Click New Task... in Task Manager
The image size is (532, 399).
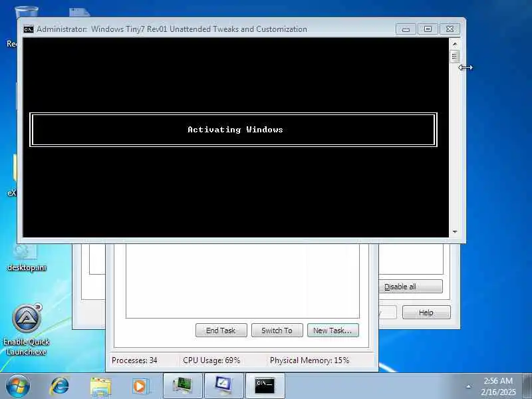(333, 331)
